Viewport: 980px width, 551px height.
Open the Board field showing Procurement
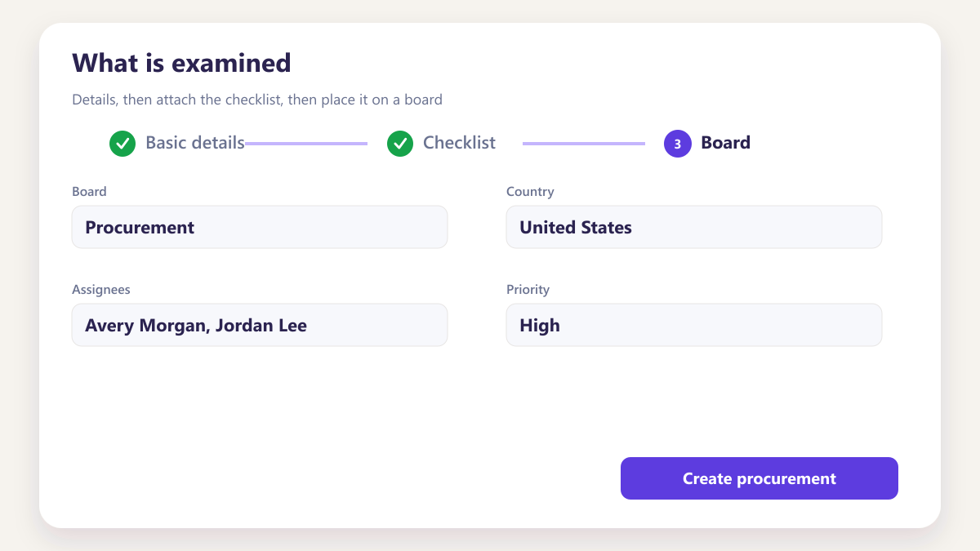[x=260, y=227]
